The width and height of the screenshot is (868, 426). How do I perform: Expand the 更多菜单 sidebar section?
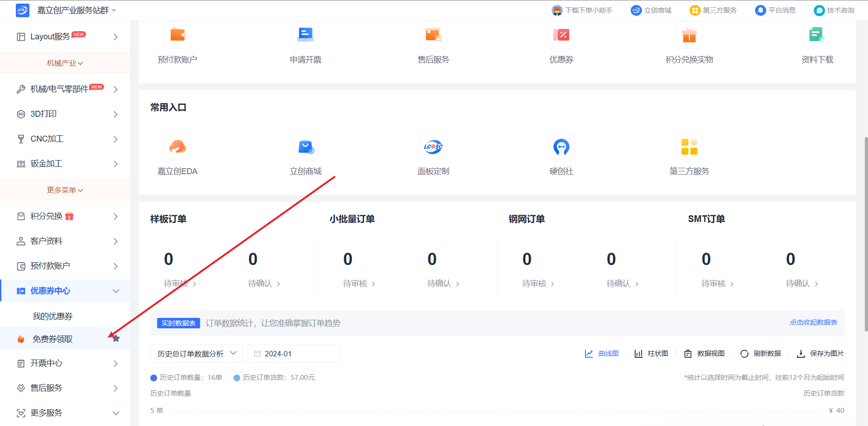point(65,190)
